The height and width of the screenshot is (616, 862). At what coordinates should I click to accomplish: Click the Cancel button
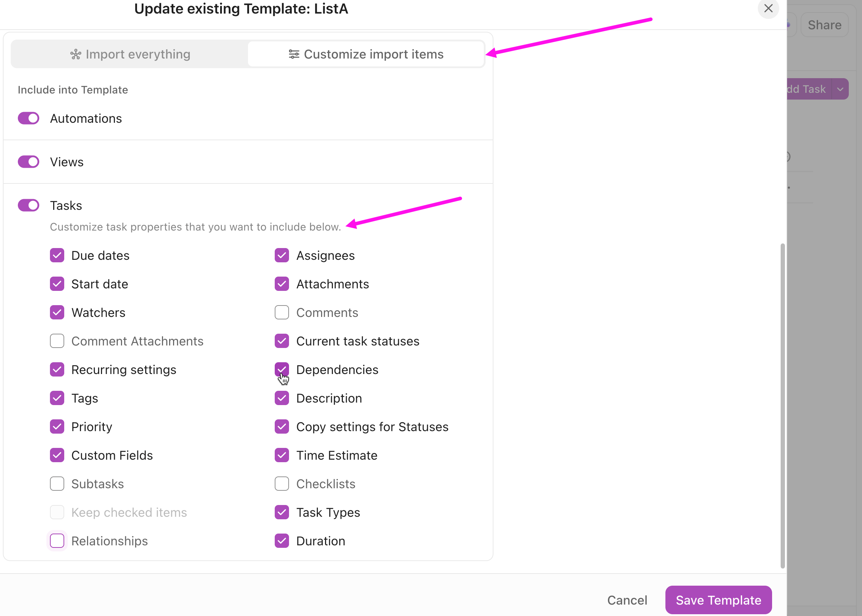pos(627,600)
